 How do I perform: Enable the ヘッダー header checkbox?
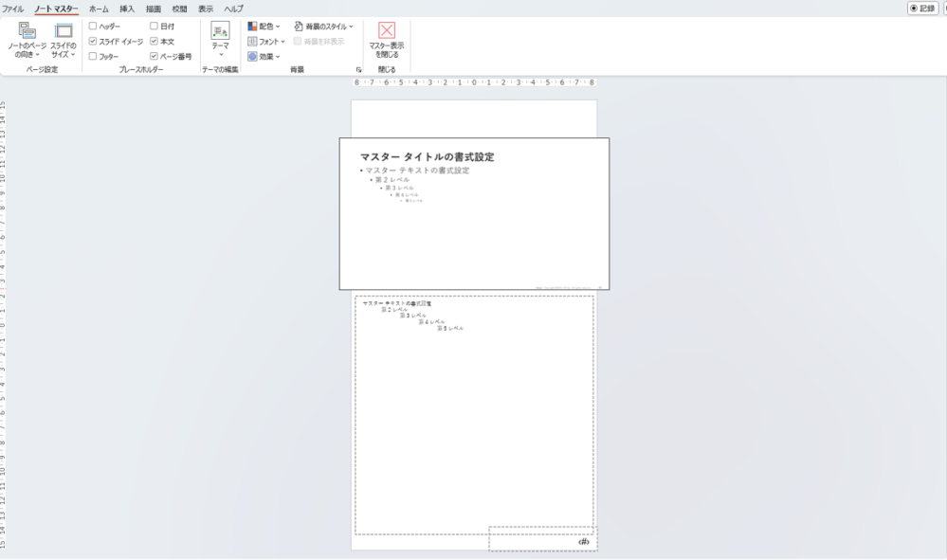point(92,27)
